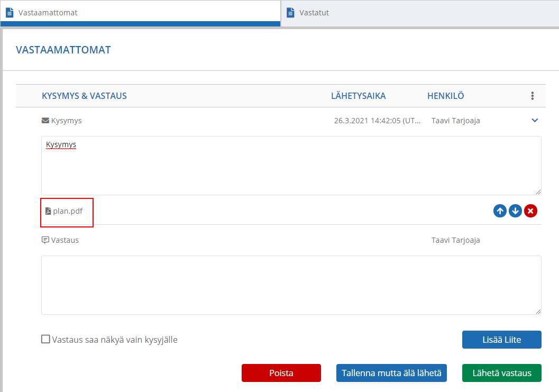Click the envelope icon next to Kysymys

click(x=45, y=121)
